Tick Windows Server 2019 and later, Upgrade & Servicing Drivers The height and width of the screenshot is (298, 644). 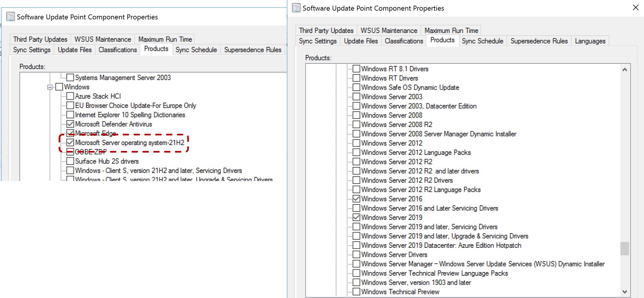click(356, 236)
